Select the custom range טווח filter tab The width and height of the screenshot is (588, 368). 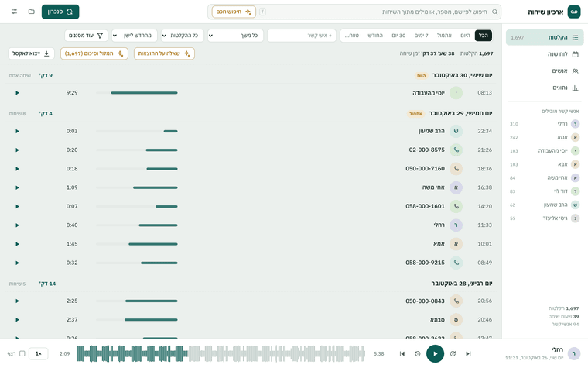coord(352,36)
